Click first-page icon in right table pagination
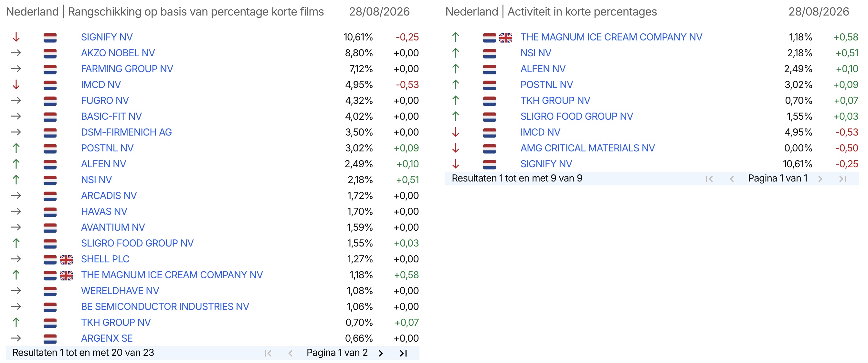This screenshot has height=363, width=868. coord(709,179)
